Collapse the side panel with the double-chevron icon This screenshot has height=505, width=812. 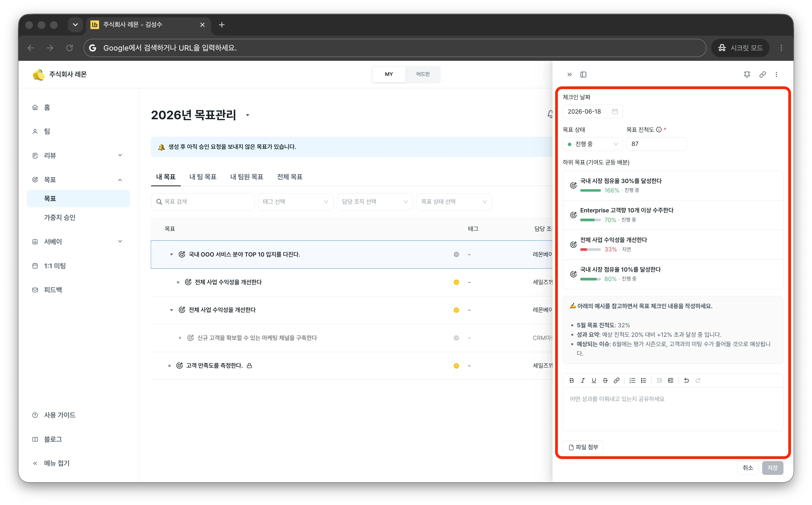click(x=569, y=75)
